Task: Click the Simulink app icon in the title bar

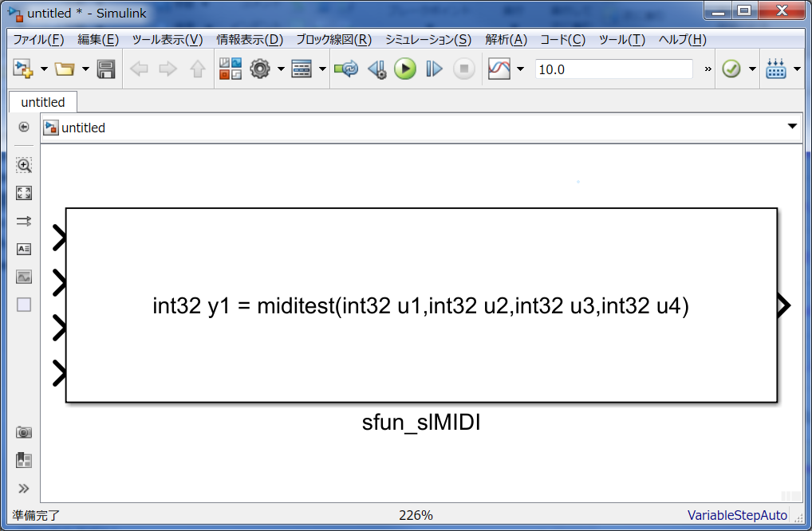Action: coord(15,14)
